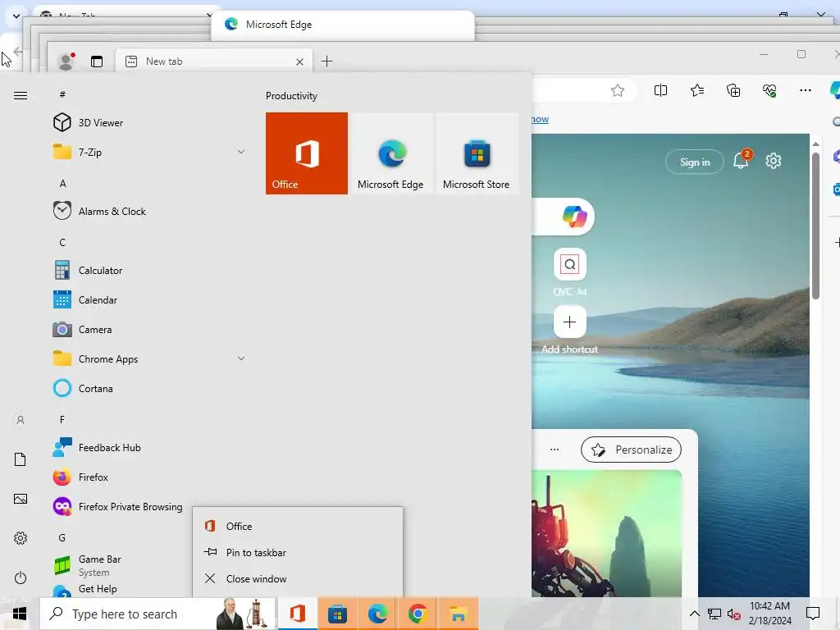Click the Edge icon on the taskbar

pos(377,614)
